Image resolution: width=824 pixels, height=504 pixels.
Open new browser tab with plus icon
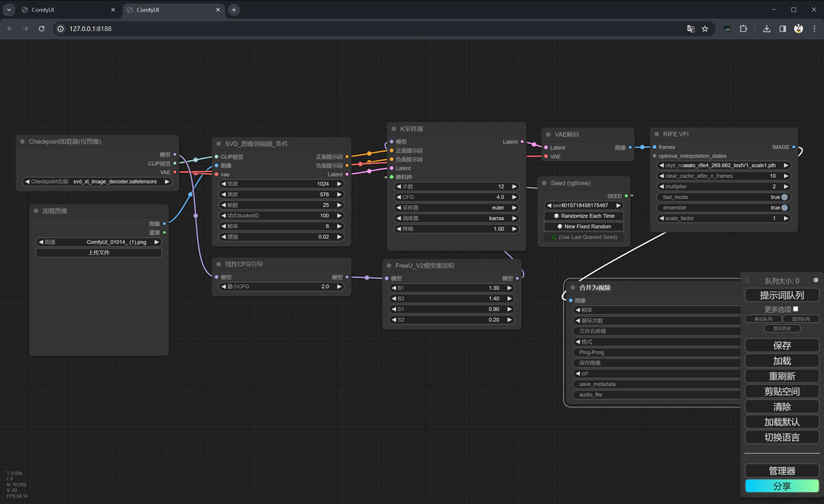(233, 10)
